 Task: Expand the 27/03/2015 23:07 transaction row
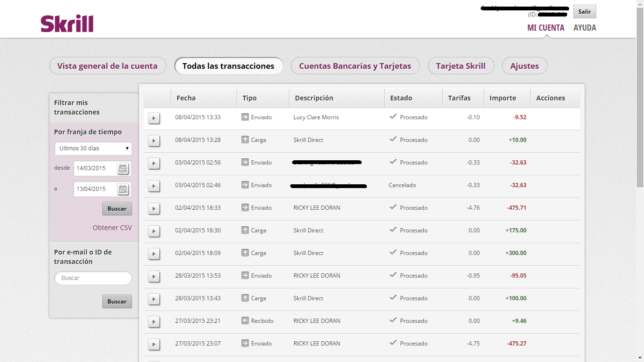coord(154,344)
